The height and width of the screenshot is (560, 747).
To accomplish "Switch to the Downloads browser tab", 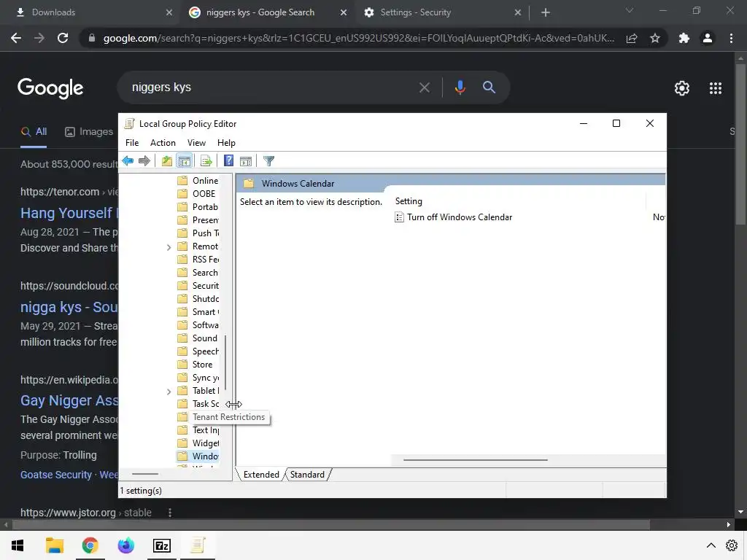I will pyautogui.click(x=90, y=12).
